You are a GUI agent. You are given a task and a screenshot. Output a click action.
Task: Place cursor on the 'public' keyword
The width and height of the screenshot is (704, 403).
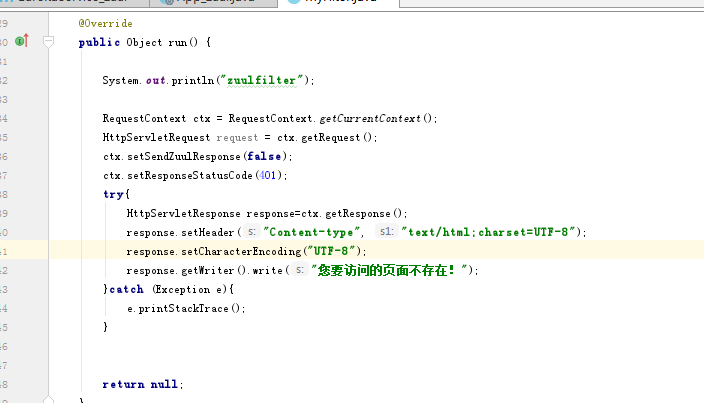pyautogui.click(x=99, y=42)
